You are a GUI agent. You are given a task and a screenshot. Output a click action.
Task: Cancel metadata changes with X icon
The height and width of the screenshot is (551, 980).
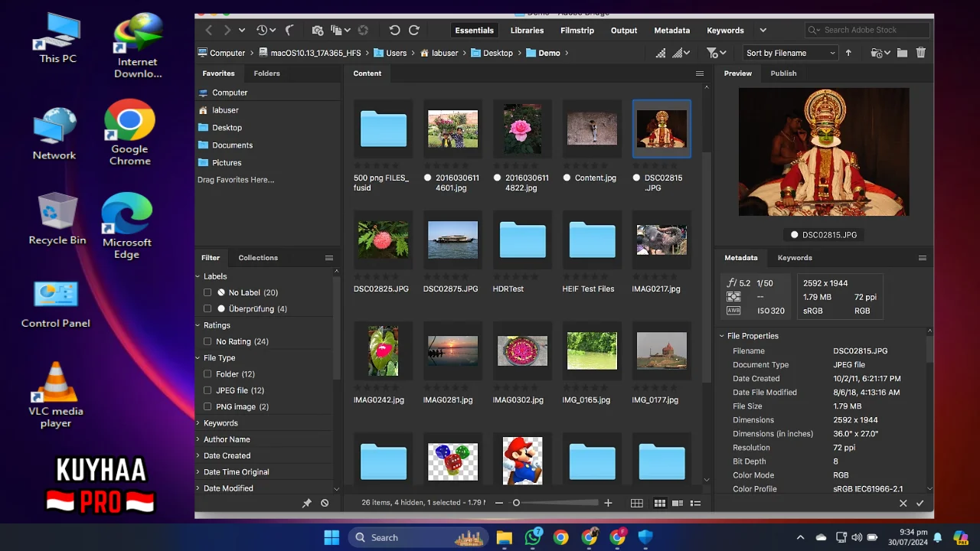point(903,503)
